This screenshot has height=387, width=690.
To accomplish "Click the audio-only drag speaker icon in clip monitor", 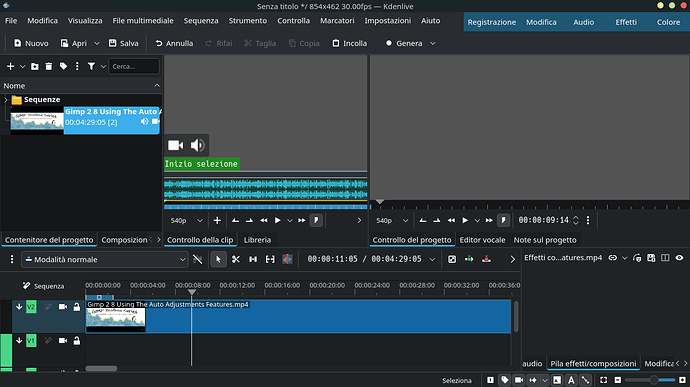I will point(198,145).
